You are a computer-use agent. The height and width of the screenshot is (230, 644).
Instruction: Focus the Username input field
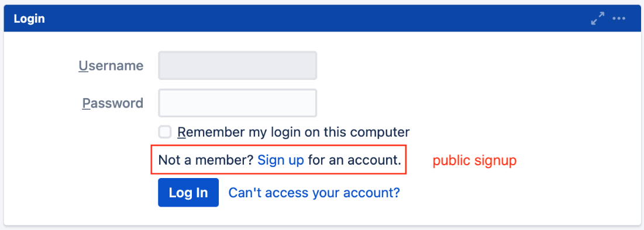point(237,65)
